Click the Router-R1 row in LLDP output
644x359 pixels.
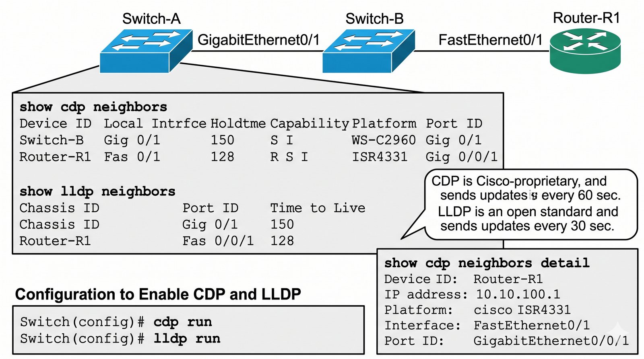(157, 241)
